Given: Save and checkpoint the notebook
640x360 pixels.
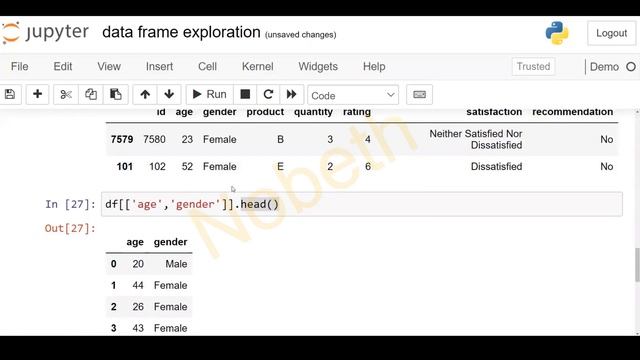Looking at the screenshot, I should click(10, 95).
